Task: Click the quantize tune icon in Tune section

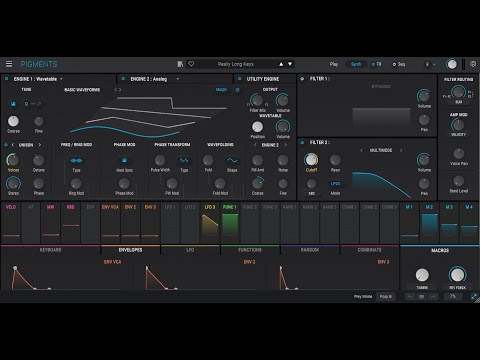Action: 13,104
